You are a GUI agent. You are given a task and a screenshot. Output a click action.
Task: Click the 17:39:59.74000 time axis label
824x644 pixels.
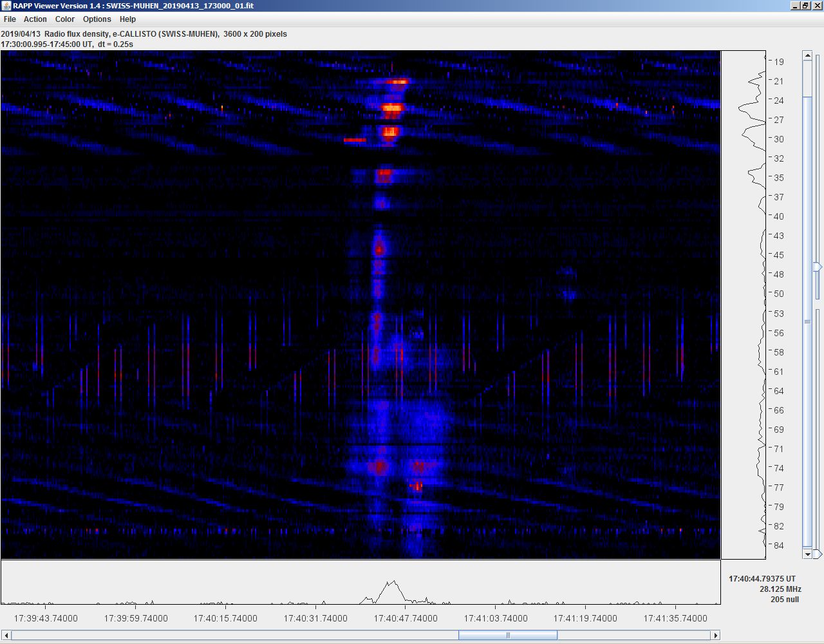point(136,618)
